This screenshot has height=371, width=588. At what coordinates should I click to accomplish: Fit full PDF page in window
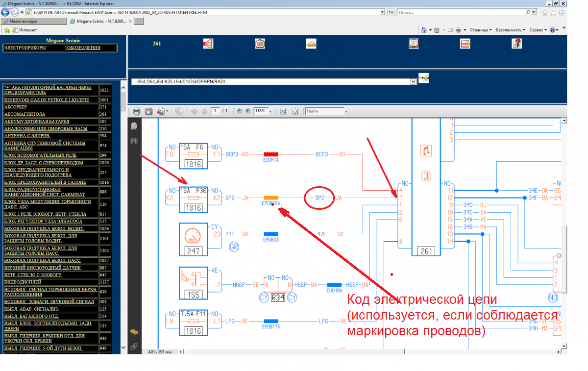pyautogui.click(x=295, y=111)
